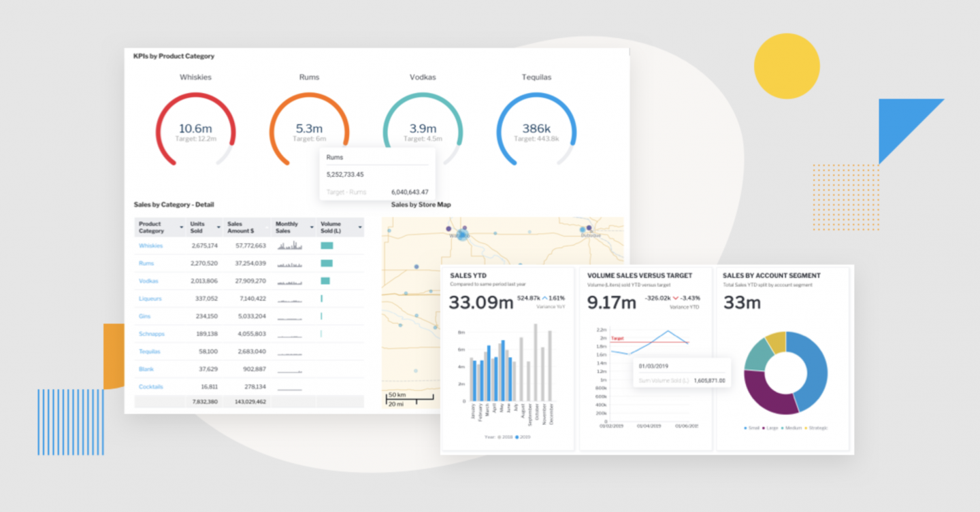Image resolution: width=980 pixels, height=512 pixels.
Task: Click the blue up arrow by 1.61%
Action: pos(544,298)
